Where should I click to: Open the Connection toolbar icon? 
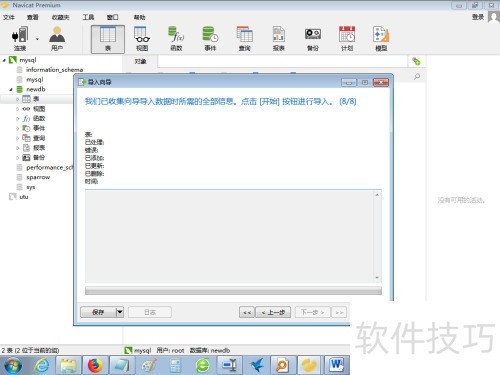[20, 38]
